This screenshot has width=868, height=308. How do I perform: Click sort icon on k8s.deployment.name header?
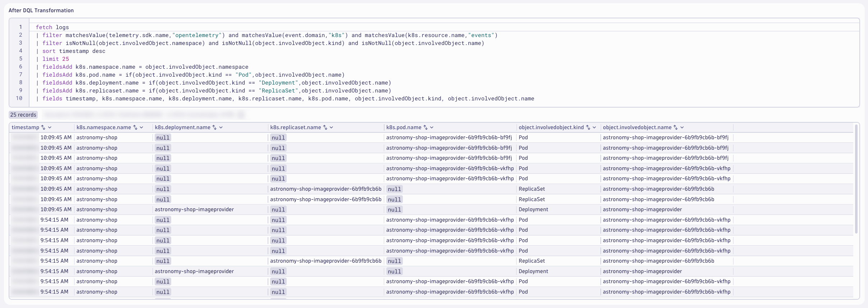(214, 127)
